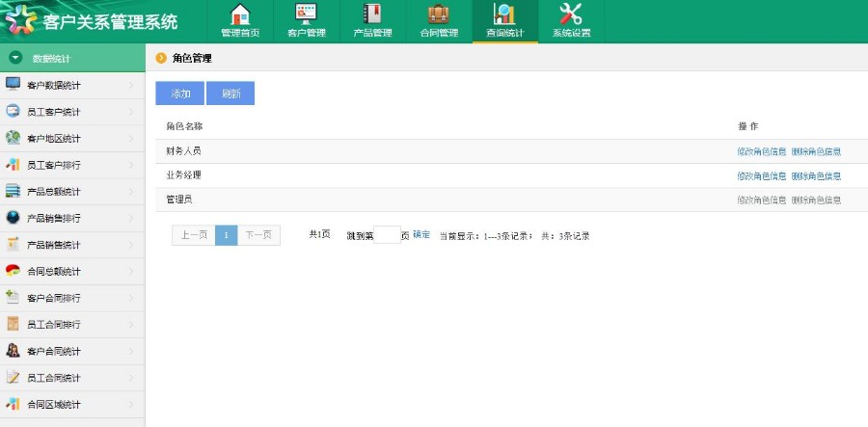Click the 客户数据统计 monitor icon

13,84
